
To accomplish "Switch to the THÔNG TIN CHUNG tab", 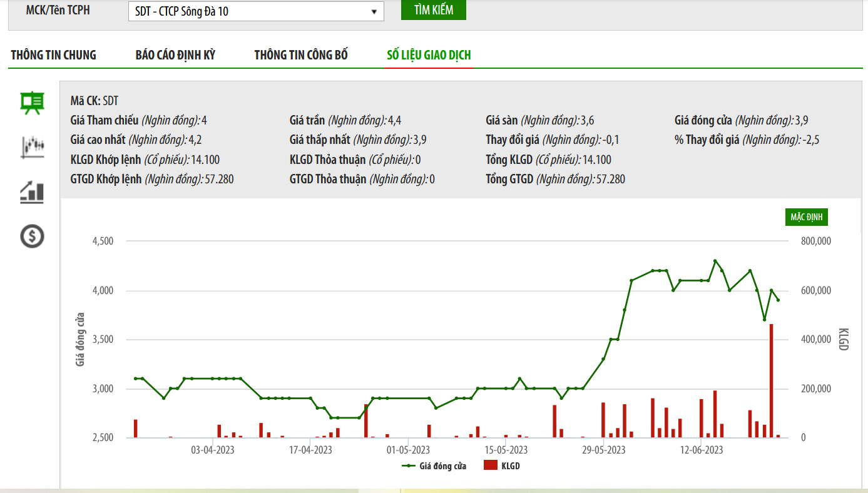I will (53, 55).
